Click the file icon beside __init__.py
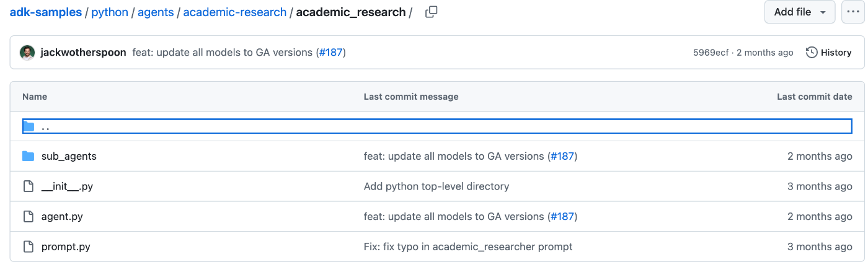 (28, 186)
